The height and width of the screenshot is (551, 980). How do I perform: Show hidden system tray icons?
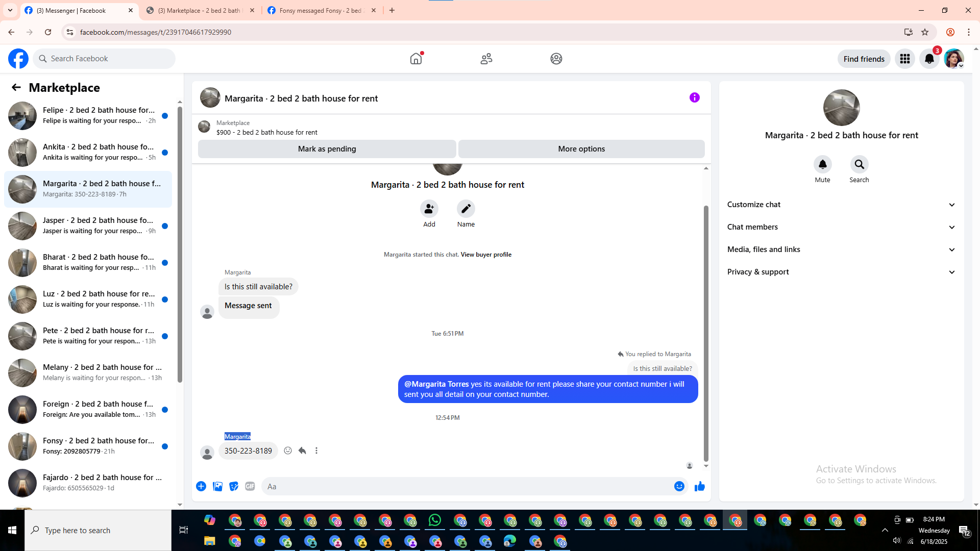885,530
